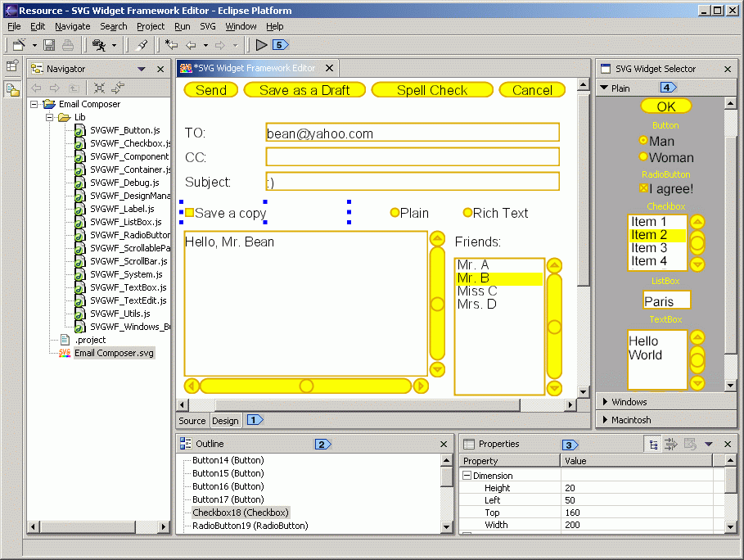Click the OK button in SVG Widget Selector
The width and height of the screenshot is (744, 560).
[x=665, y=106]
